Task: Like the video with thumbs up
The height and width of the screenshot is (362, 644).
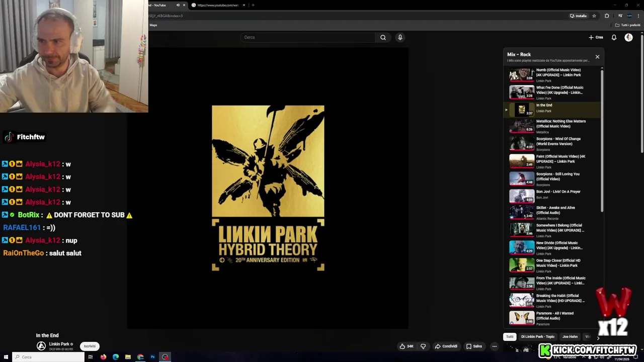Action: pyautogui.click(x=407, y=346)
